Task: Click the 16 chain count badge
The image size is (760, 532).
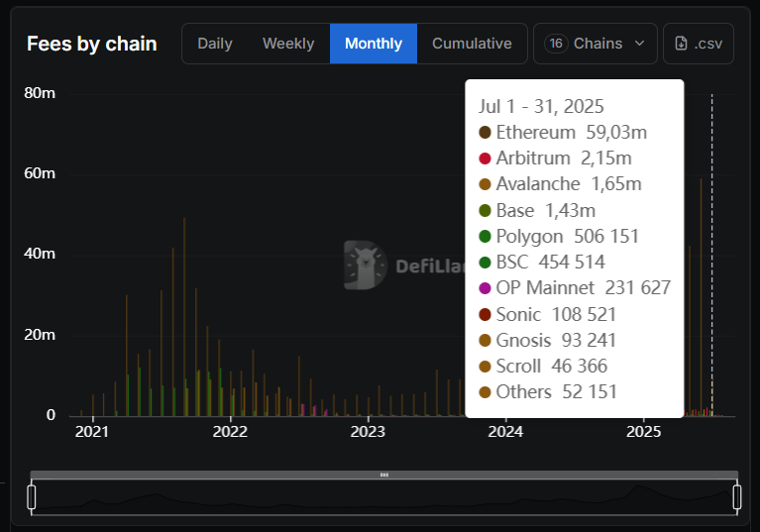Action: coord(556,44)
